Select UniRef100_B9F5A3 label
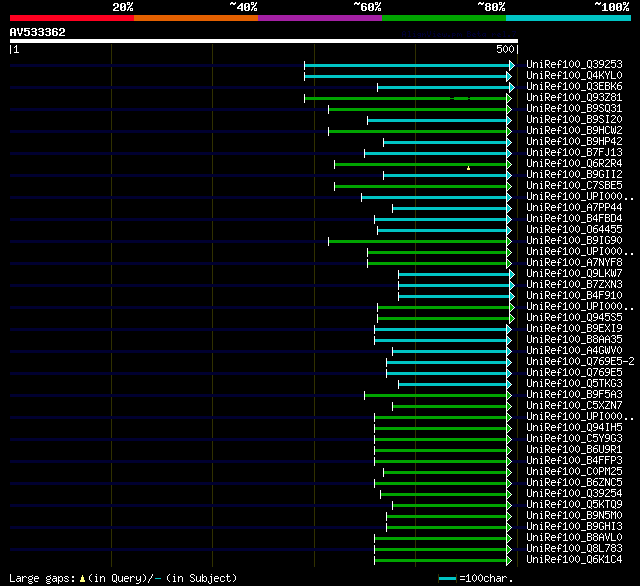This screenshot has width=640, height=586. [574, 395]
